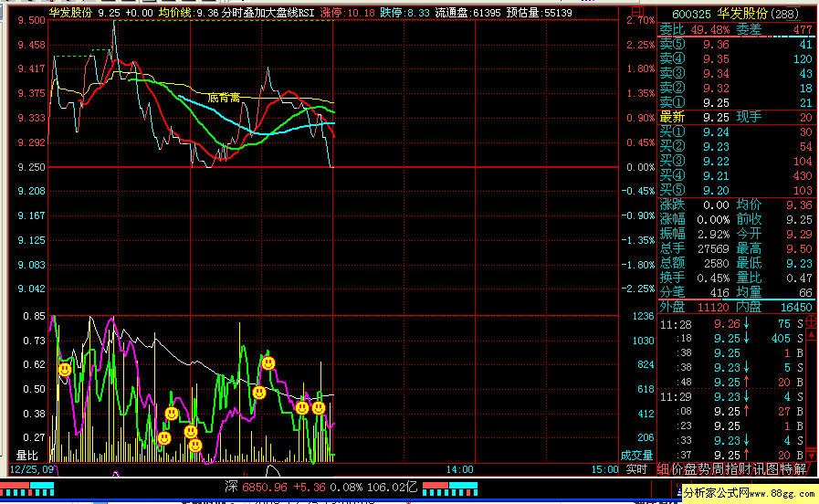Screen dimensions: 819x504
Task: Select the 买① 9.24 bid row
Action: coord(736,132)
